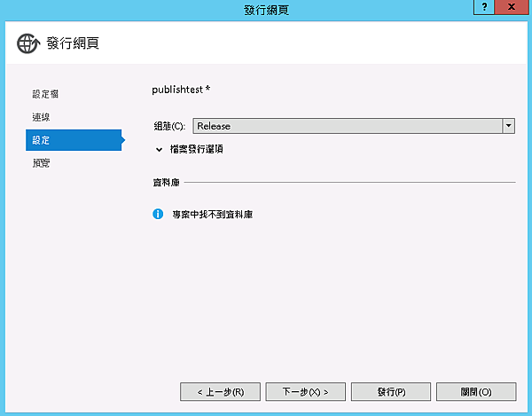532x416 pixels.
Task: Click the dropdown arrow of 組態 combo
Action: click(x=508, y=126)
